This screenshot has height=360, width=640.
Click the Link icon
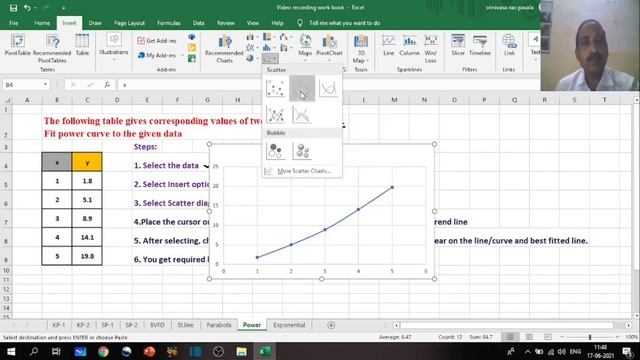509,46
